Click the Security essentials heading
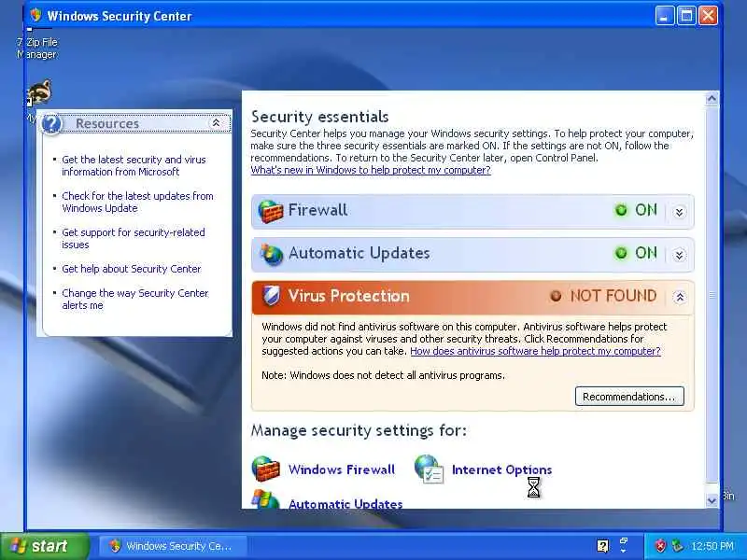This screenshot has height=560, width=747. click(x=319, y=117)
